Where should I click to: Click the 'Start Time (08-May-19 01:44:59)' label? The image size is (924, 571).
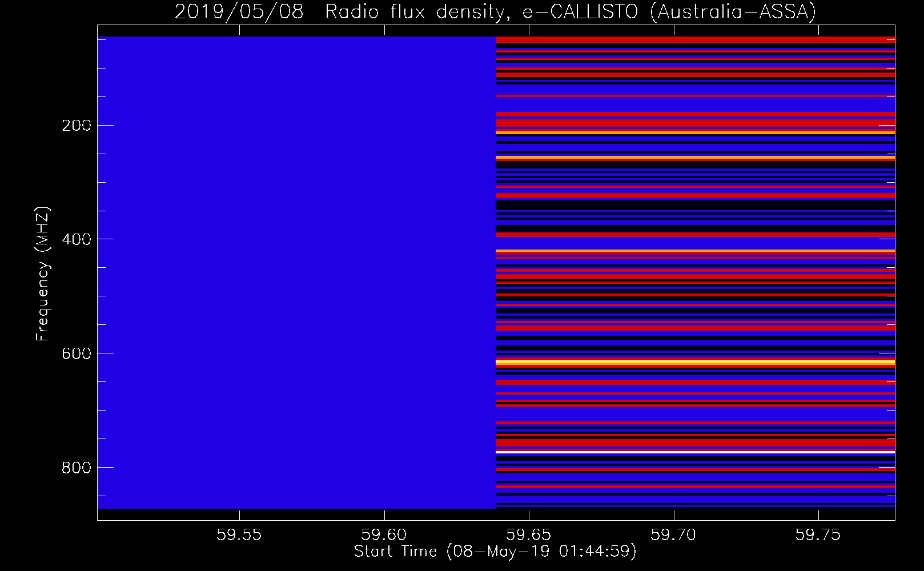click(x=495, y=552)
